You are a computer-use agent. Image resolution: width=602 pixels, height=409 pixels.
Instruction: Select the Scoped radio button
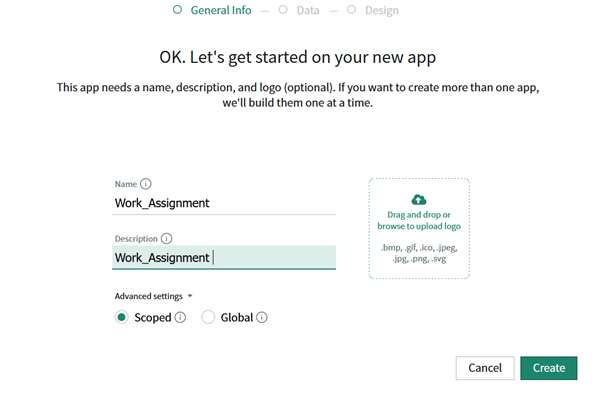coord(122,318)
